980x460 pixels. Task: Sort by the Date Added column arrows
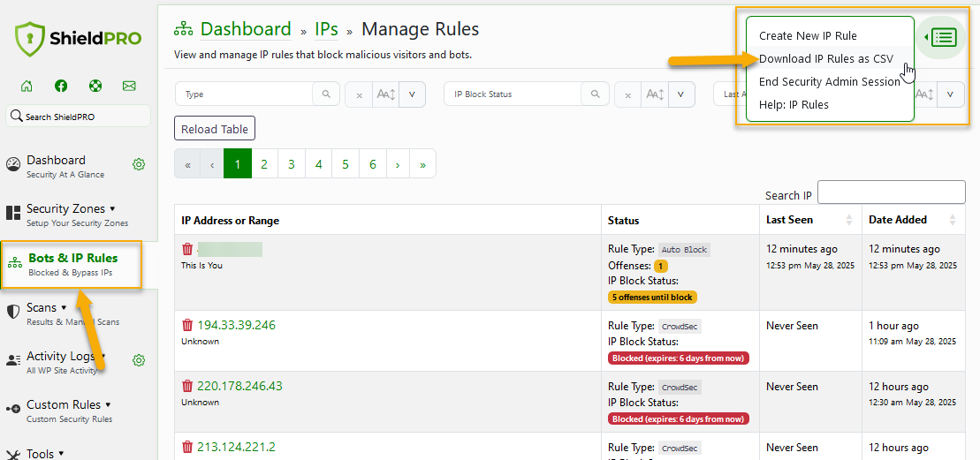point(952,220)
